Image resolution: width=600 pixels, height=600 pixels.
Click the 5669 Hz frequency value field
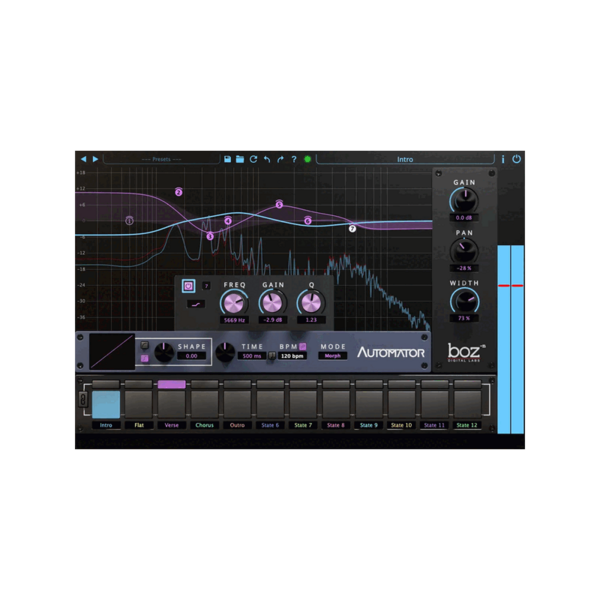pyautogui.click(x=234, y=320)
